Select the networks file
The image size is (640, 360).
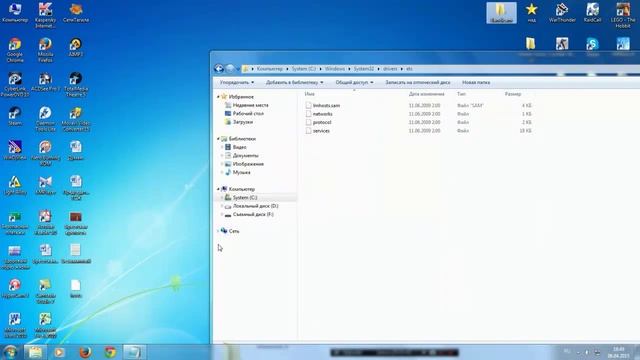tap(322, 114)
